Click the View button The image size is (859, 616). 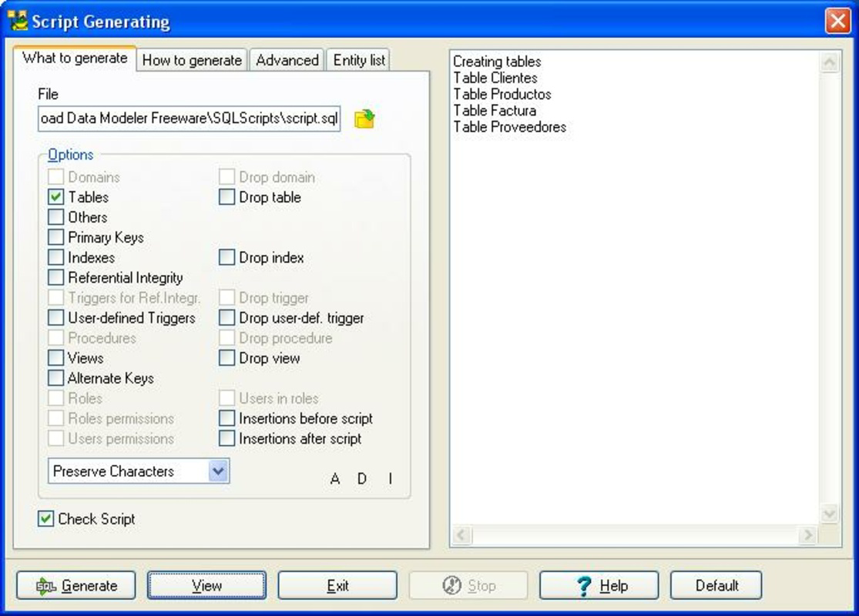pyautogui.click(x=206, y=586)
